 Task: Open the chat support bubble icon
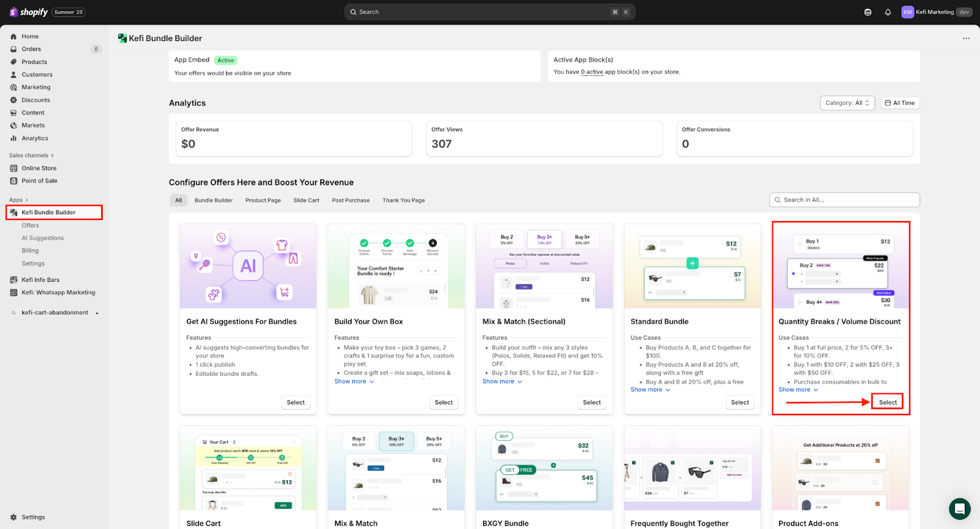coord(959,509)
